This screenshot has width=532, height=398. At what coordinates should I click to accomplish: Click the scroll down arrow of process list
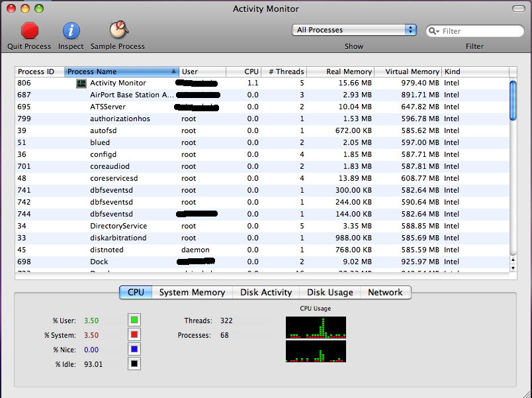[x=513, y=268]
